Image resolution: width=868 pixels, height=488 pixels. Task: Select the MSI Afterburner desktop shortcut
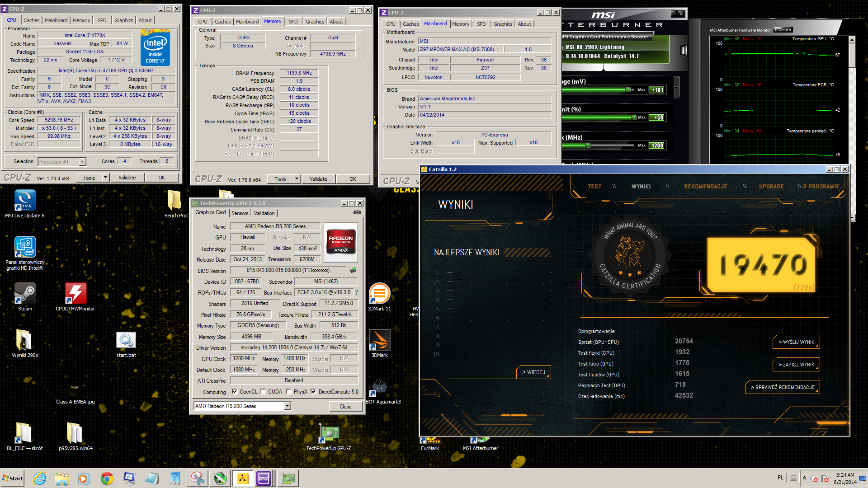[481, 440]
